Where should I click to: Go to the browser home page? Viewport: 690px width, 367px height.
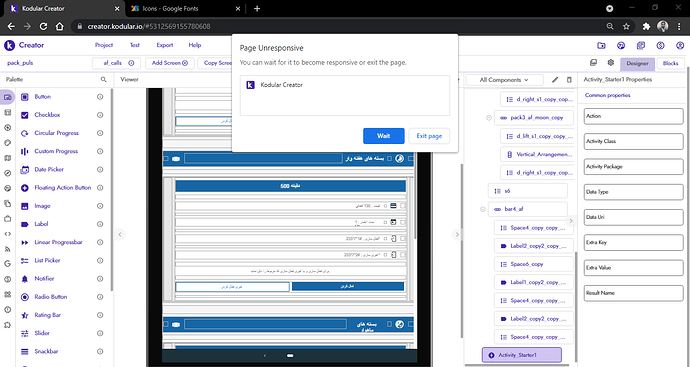59,26
